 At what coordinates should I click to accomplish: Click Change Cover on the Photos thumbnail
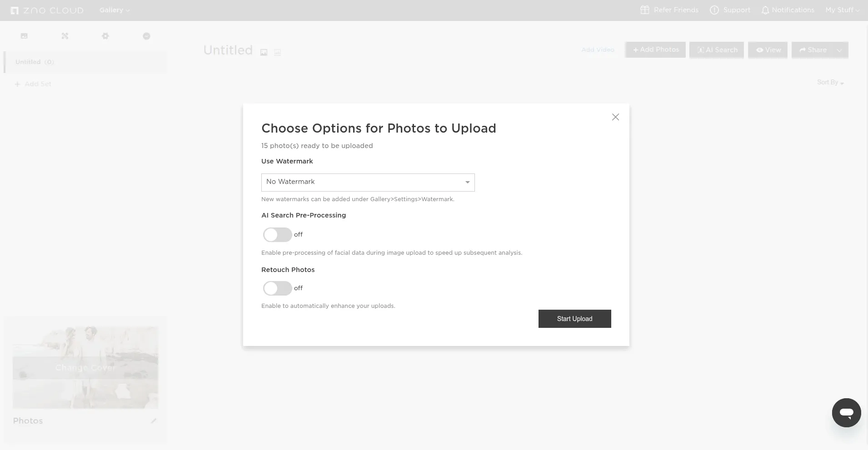tap(85, 367)
